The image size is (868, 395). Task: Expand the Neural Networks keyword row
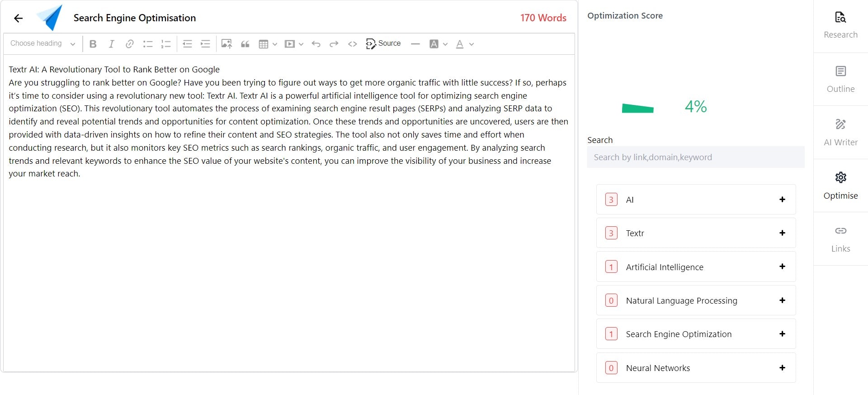782,368
